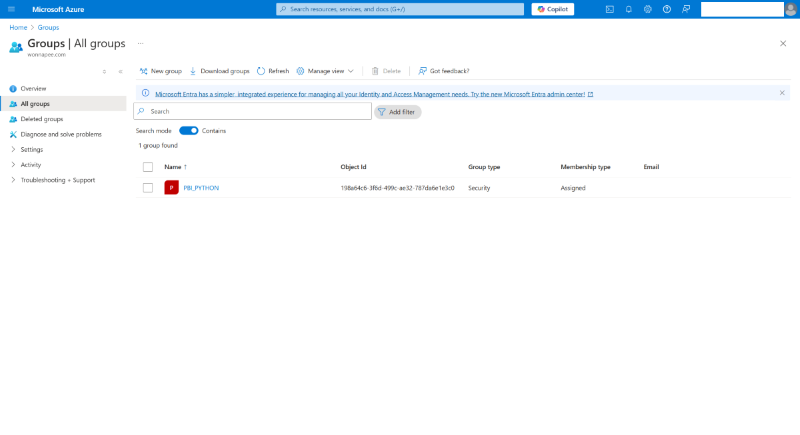Check the select-all checkbox in header row
800x435 pixels.
(x=148, y=167)
